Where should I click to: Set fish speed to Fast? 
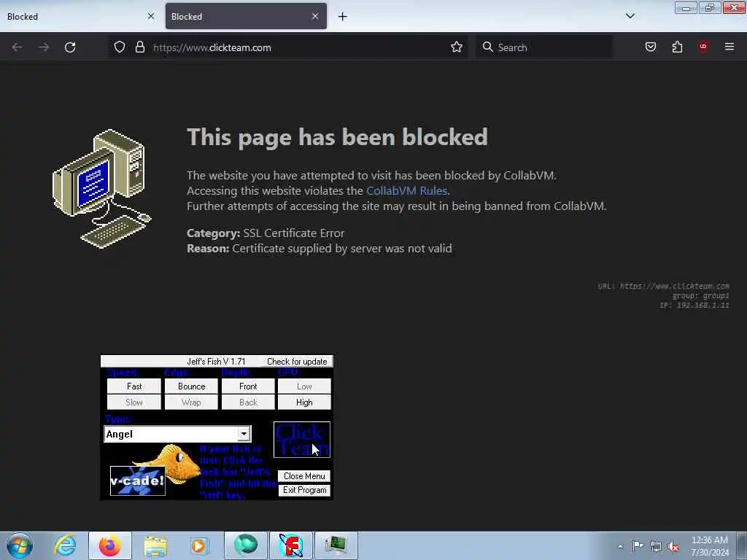pos(134,386)
